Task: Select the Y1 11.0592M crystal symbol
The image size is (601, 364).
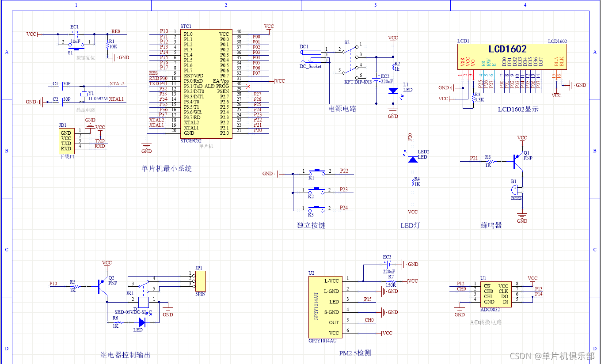Action: 84,95
